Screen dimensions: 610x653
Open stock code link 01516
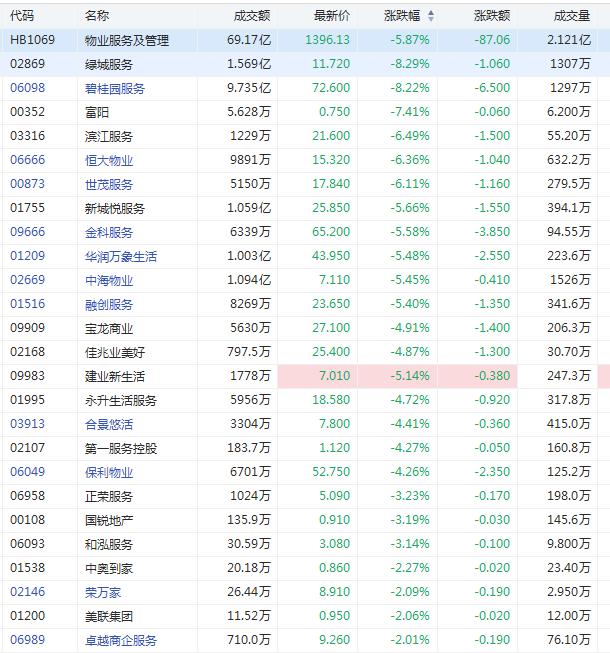27,304
